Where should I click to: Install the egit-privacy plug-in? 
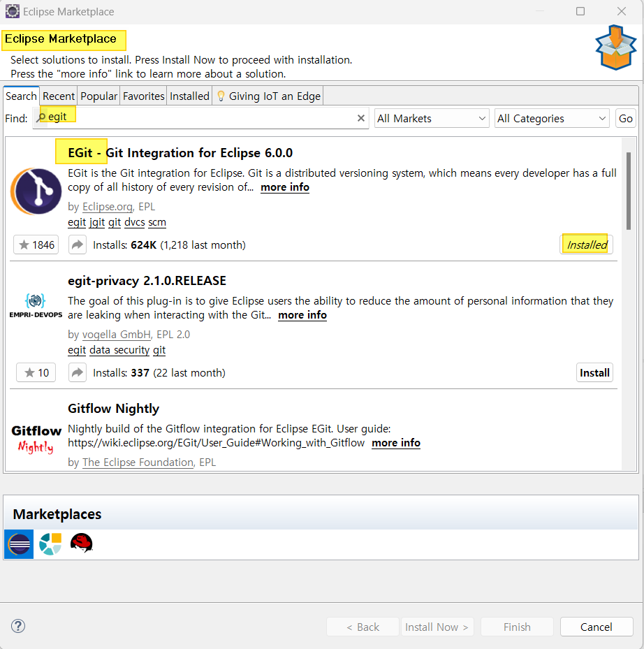(594, 372)
